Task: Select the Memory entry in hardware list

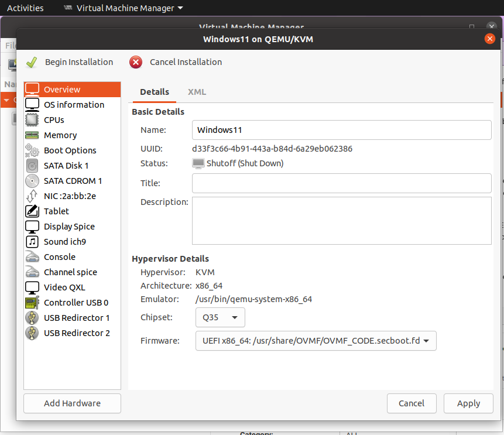Action: [73, 135]
